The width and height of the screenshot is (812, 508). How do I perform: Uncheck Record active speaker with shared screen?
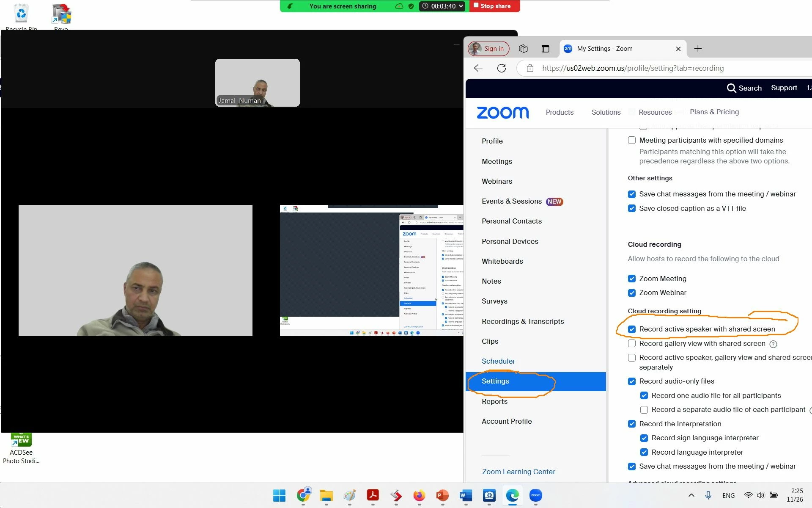(x=632, y=329)
